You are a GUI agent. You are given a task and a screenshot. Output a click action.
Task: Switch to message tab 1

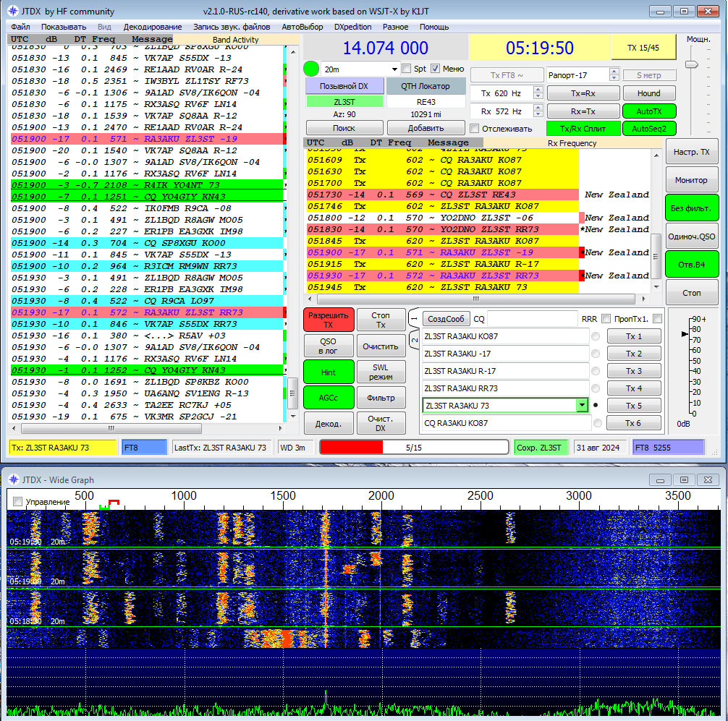(414, 319)
